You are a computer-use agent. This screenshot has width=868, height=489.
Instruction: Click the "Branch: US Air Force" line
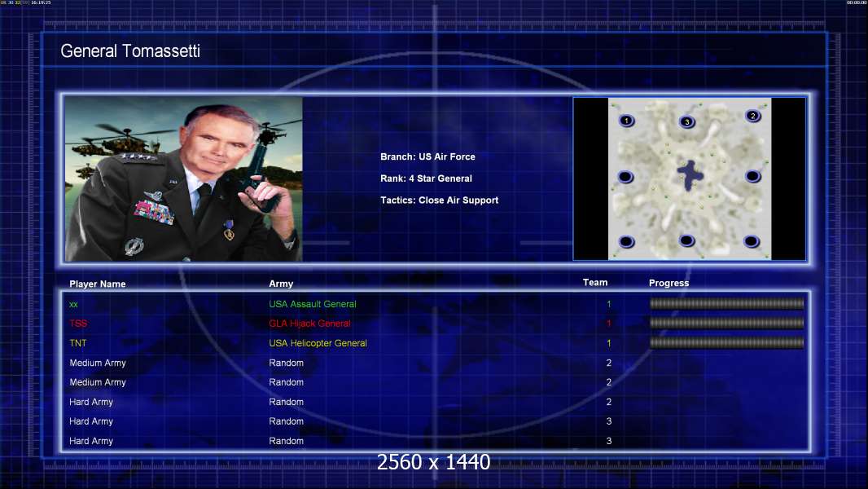coord(427,156)
